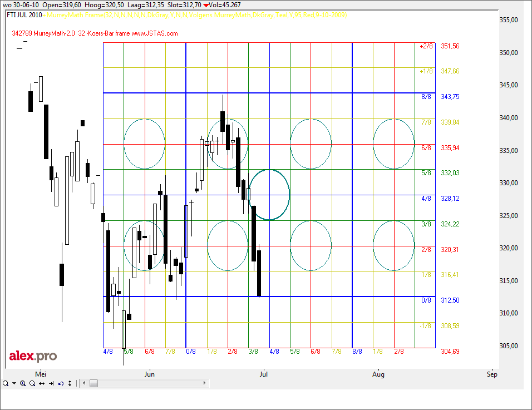Click the red MurreyMath-2.0 JSTAS.com text

pyautogui.click(x=95, y=33)
